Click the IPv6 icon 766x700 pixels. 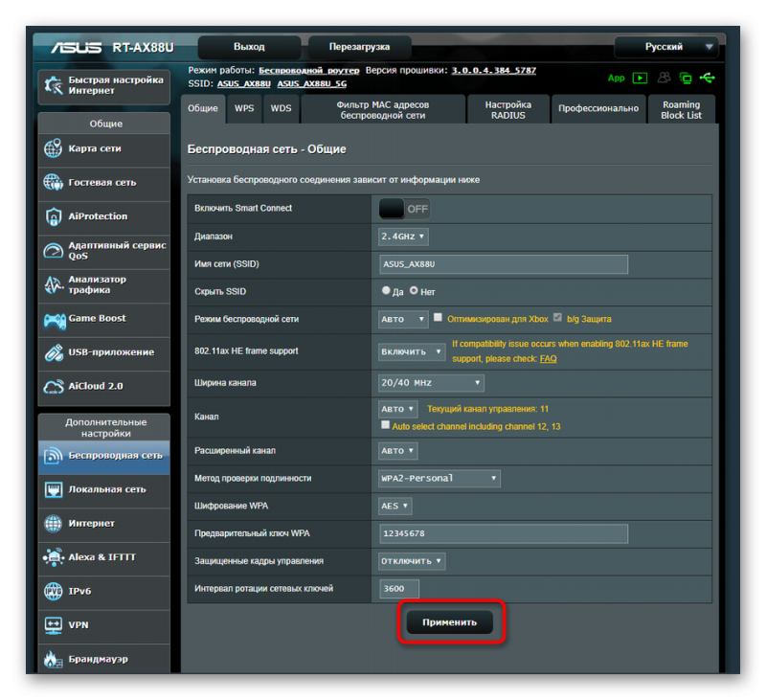click(53, 591)
